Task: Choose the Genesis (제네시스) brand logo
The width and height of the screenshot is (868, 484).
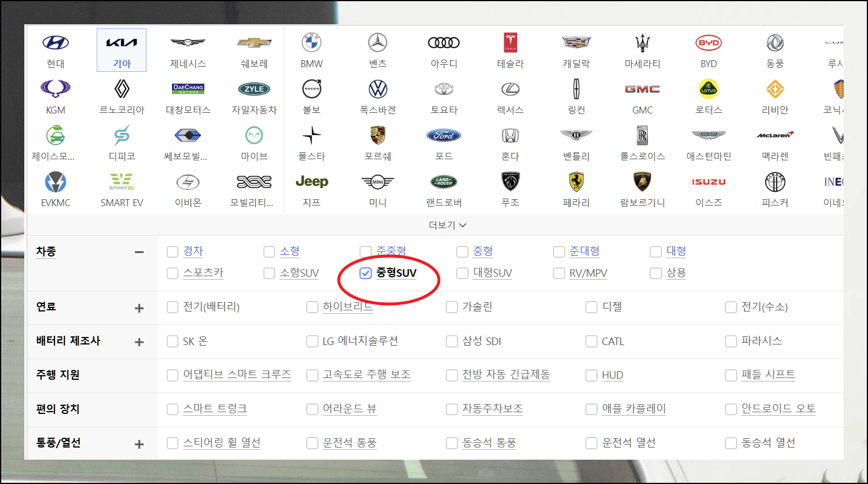Action: coord(188,42)
